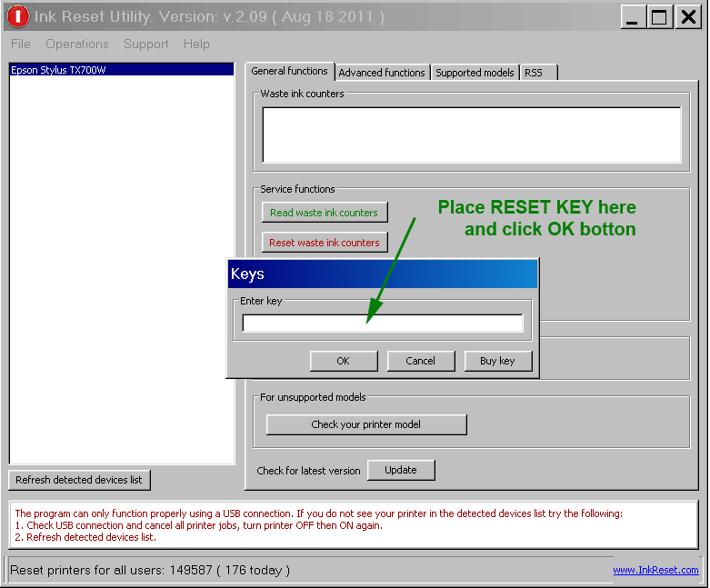This screenshot has height=588, width=710.
Task: Click Read waste ink counters button
Action: [x=325, y=213]
